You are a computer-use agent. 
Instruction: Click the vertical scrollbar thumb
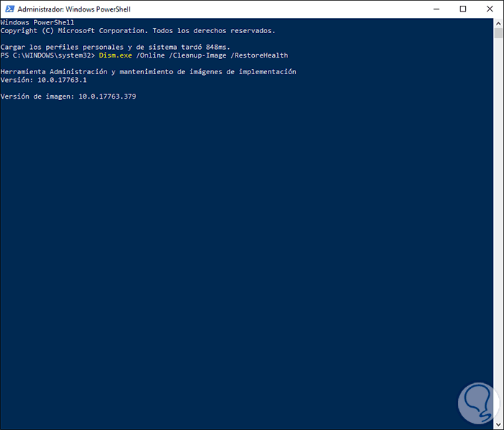click(498, 33)
